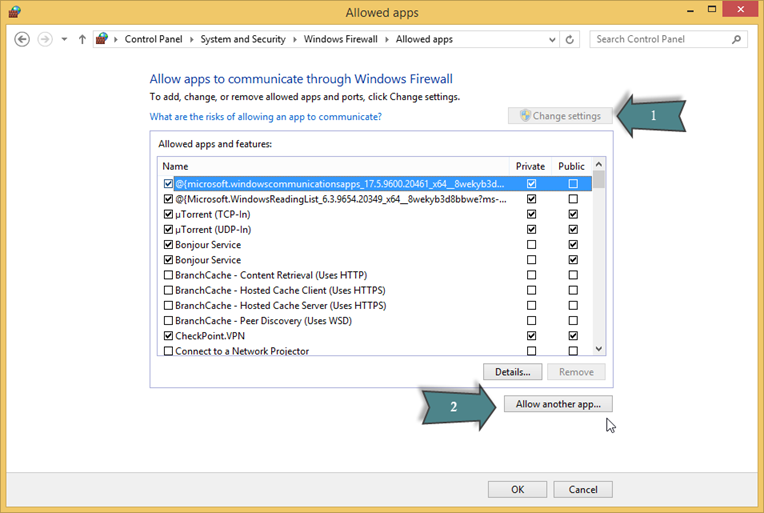Toggle Private checkbox for µTorrent (UDP-In)
Viewport: 764px width, 513px height.
[531, 229]
